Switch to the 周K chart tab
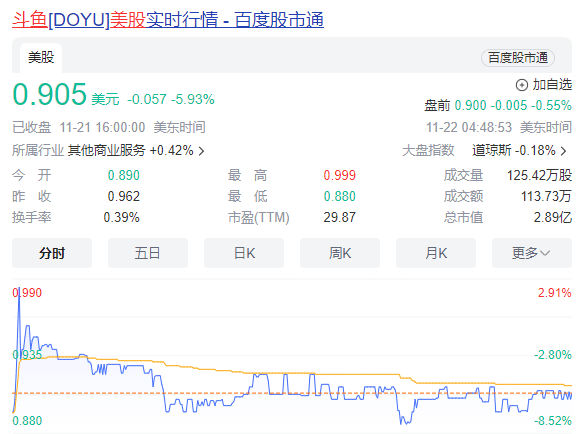Screen dimensions: 584x434 [x=340, y=253]
